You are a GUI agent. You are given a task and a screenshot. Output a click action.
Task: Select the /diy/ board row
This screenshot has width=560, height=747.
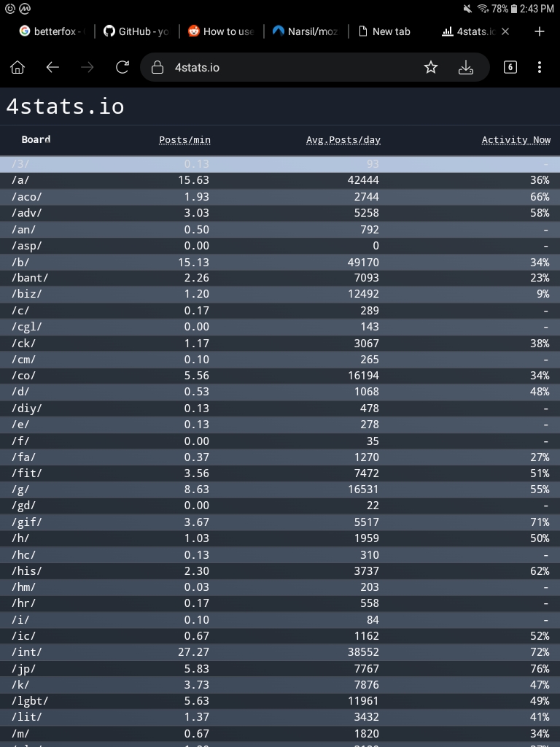coord(280,409)
